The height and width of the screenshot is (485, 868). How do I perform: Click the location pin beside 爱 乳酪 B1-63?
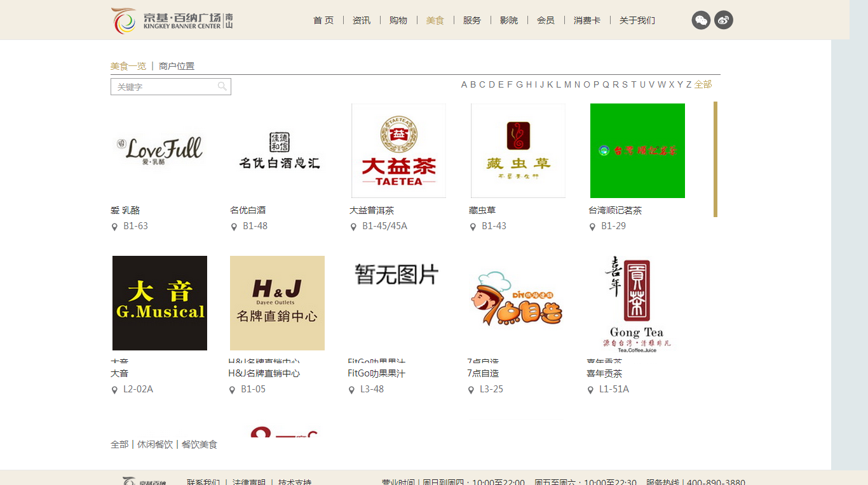pyautogui.click(x=116, y=226)
